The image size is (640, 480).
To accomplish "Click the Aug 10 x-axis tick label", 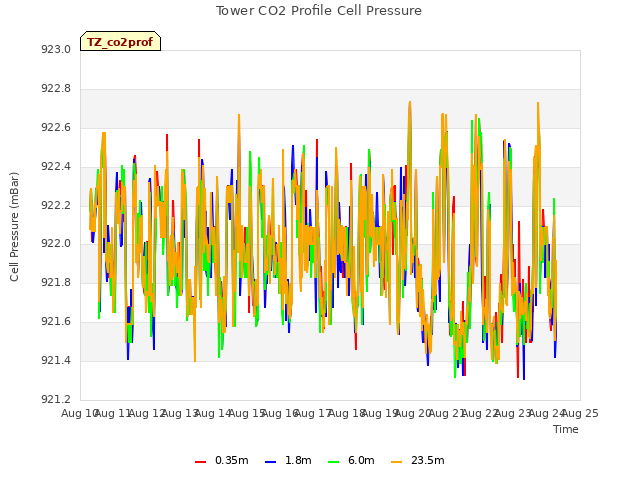I will click(80, 413).
